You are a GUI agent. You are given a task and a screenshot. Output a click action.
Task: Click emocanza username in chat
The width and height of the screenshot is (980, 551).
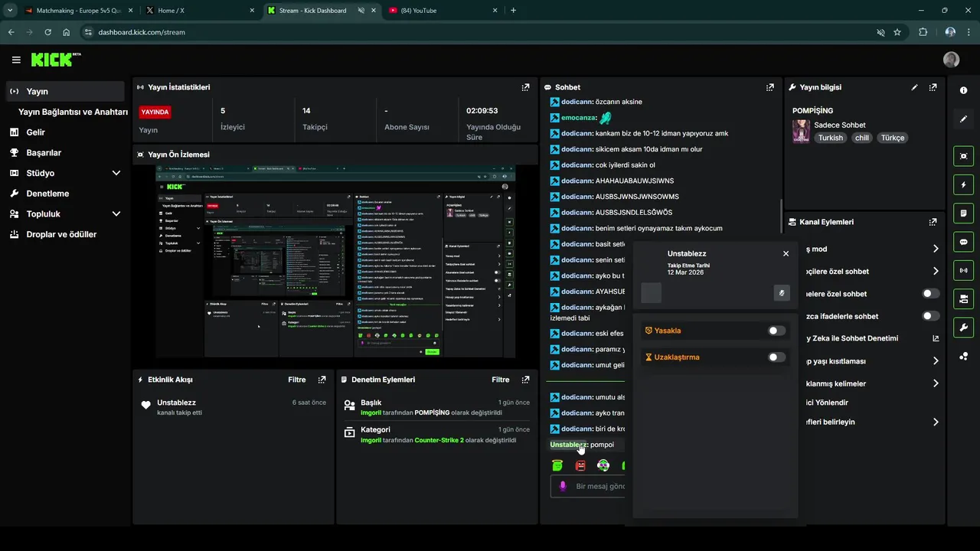(x=578, y=118)
